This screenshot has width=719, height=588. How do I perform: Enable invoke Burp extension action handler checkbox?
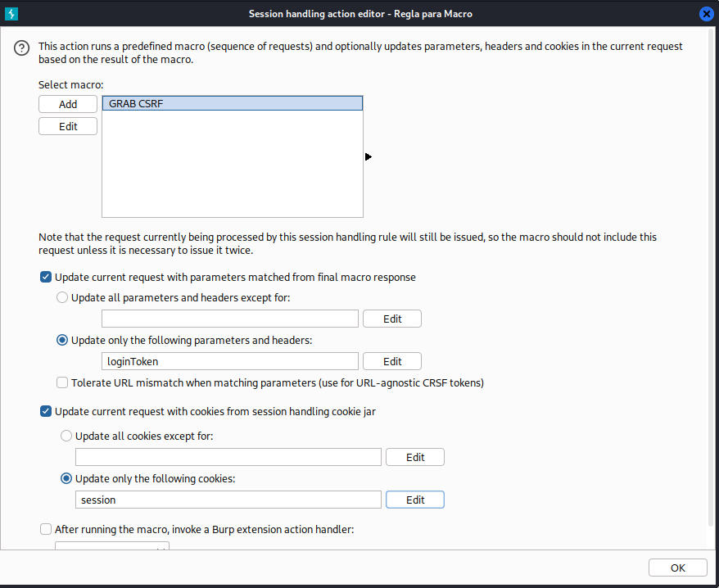[45, 529]
